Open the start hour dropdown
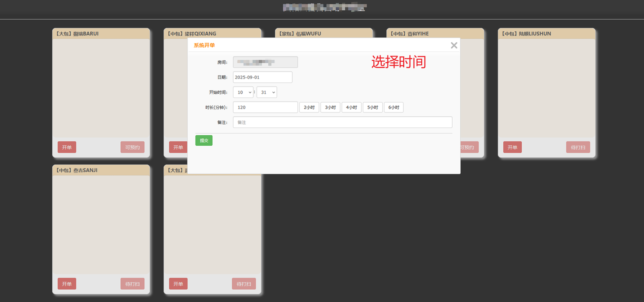Image resolution: width=644 pixels, height=302 pixels. [243, 92]
